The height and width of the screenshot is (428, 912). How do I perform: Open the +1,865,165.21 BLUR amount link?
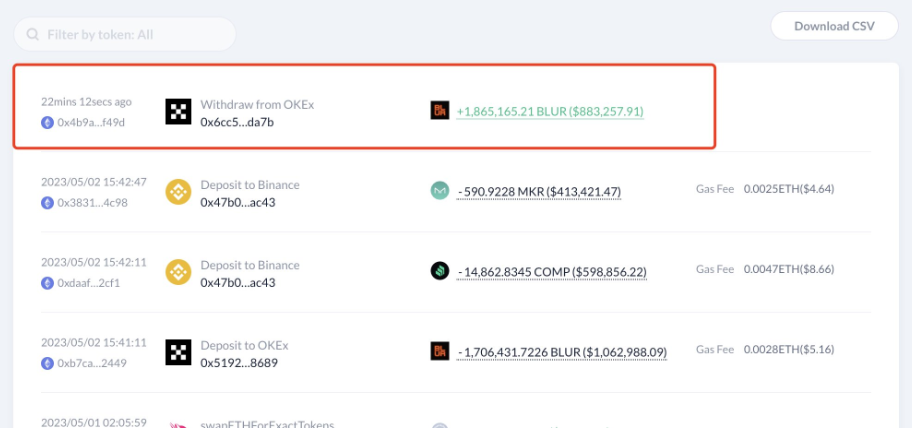coord(549,112)
